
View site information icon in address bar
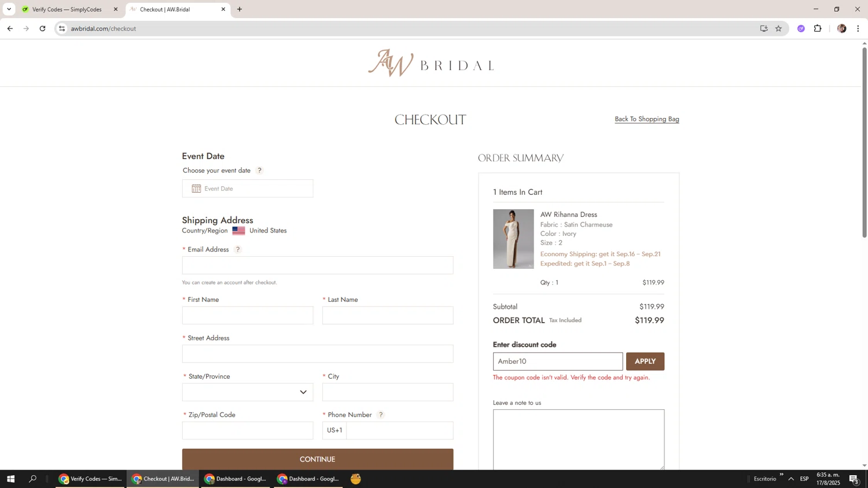pyautogui.click(x=62, y=28)
